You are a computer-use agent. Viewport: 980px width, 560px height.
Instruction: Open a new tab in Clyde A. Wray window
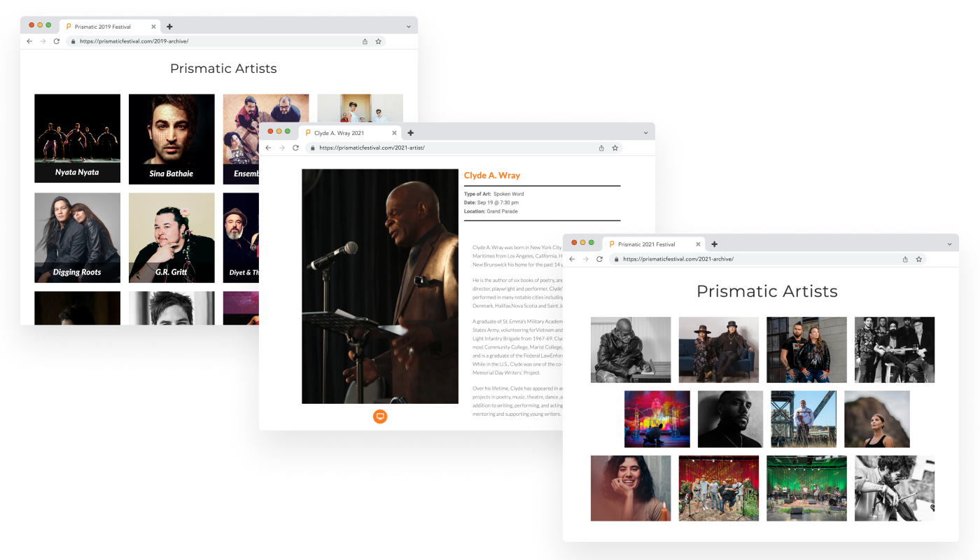(x=410, y=133)
